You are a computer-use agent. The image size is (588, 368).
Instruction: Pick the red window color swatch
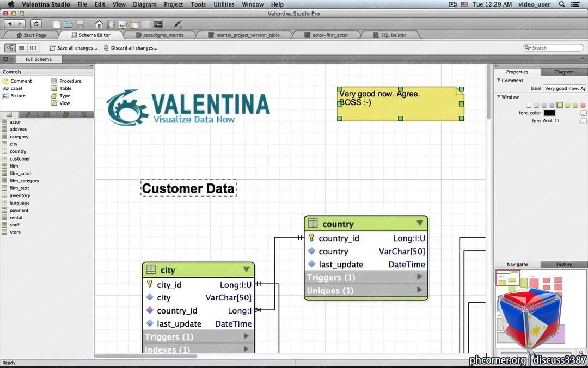583,105
